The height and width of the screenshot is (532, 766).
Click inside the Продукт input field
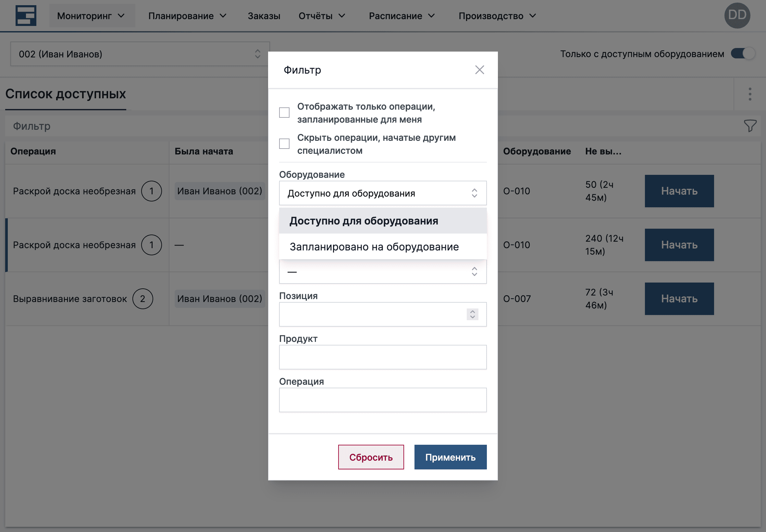click(x=382, y=357)
